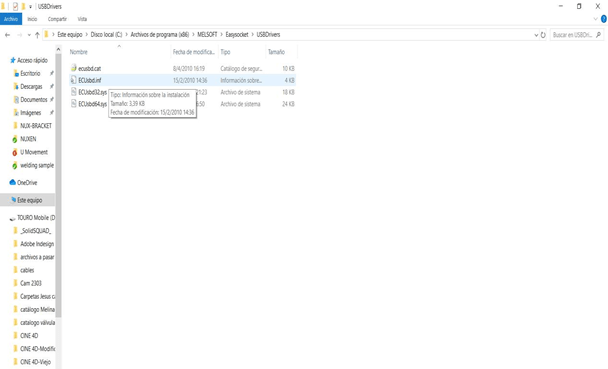Open the help question mark icon
Image resolution: width=608 pixels, height=369 pixels.
click(604, 19)
